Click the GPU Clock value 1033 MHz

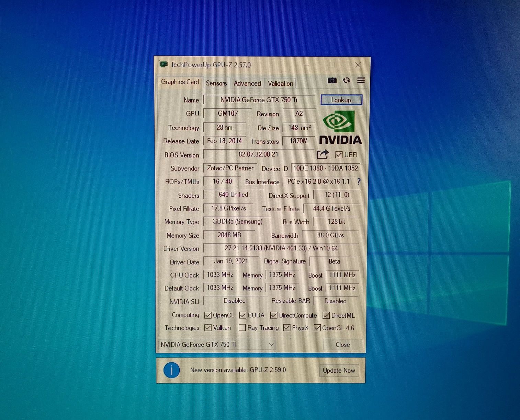(x=220, y=275)
